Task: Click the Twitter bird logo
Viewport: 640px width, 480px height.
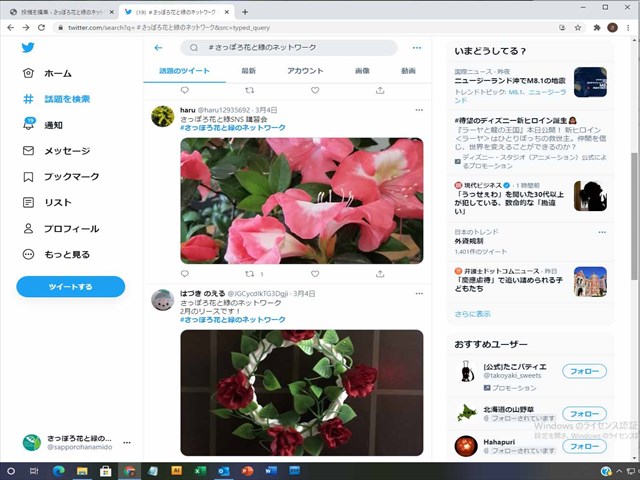Action: [x=28, y=47]
